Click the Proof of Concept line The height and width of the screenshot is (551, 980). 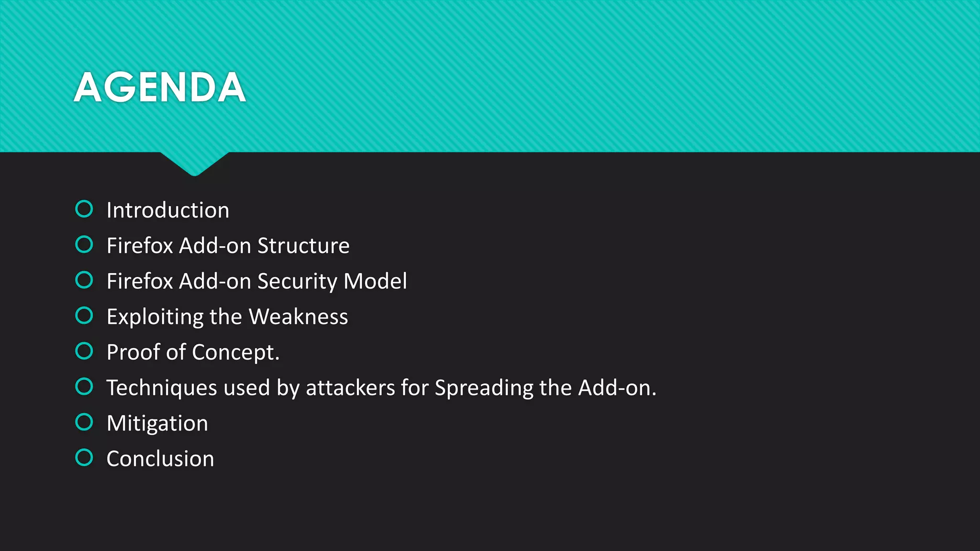(x=193, y=353)
